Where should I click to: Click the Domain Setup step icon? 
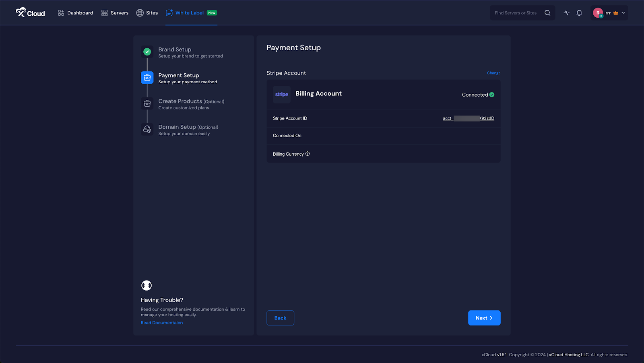(147, 129)
